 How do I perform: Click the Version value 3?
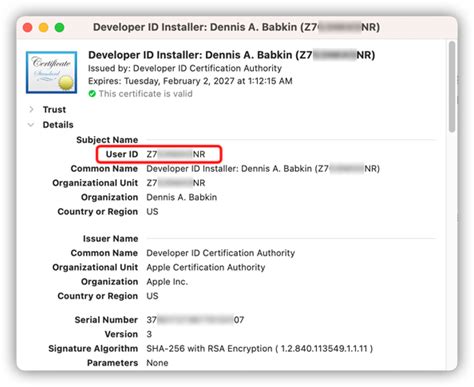tap(149, 334)
